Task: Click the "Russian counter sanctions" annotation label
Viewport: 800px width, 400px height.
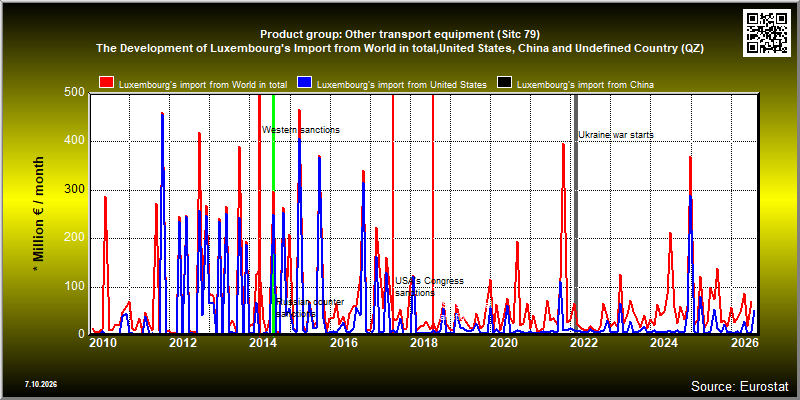Action: (310, 308)
